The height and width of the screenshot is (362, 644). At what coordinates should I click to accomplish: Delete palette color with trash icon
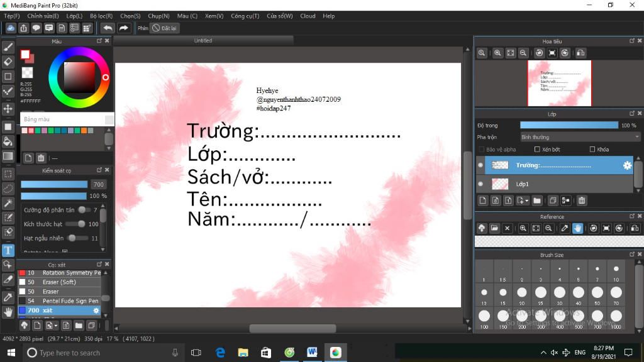[x=41, y=158]
